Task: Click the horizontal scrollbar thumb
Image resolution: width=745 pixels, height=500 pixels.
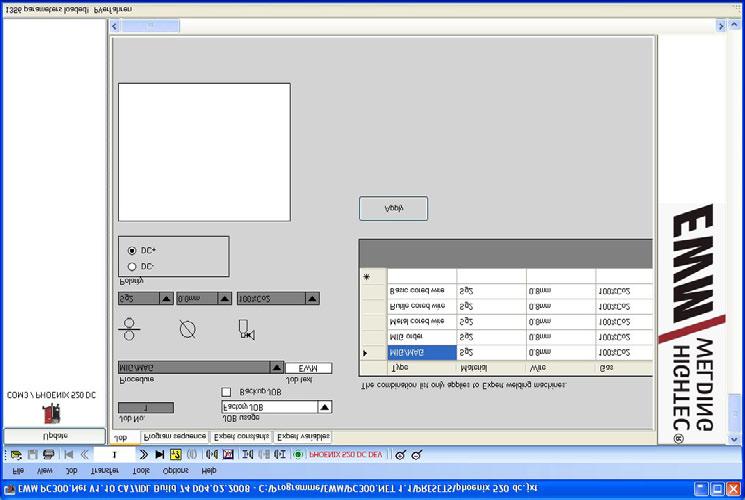Action: 150,26
